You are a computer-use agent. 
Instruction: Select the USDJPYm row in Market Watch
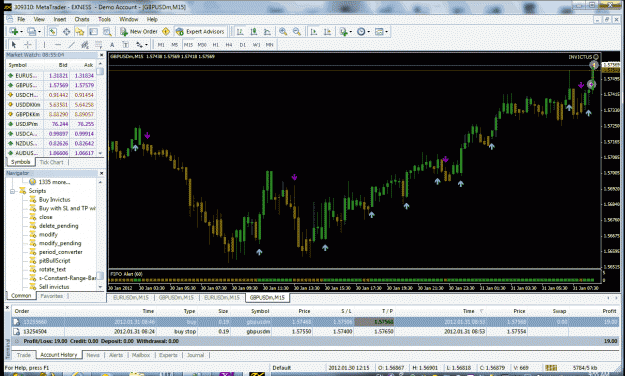[51, 124]
